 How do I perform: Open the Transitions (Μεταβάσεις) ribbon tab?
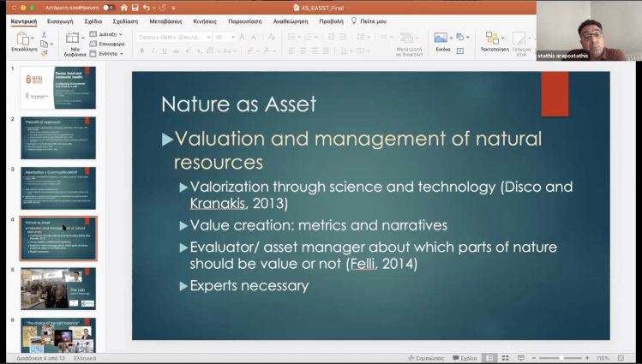[169, 20]
